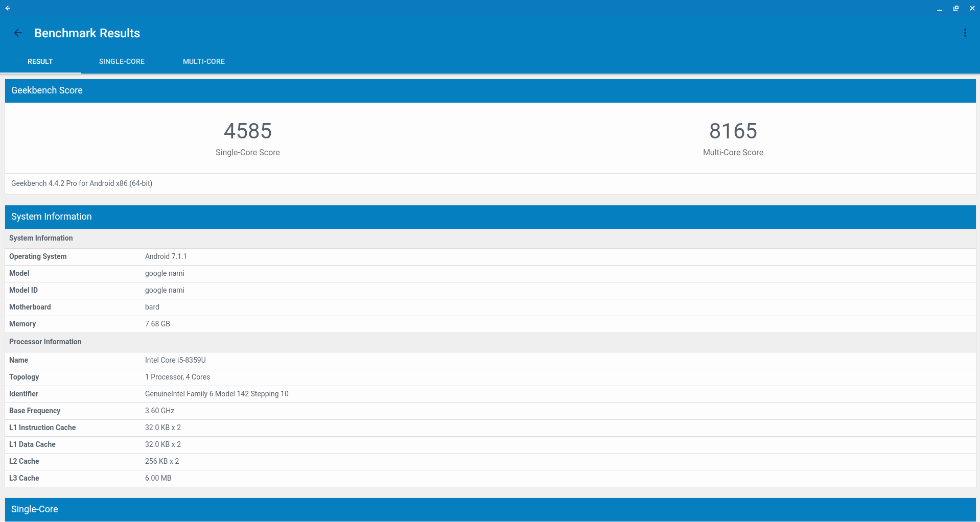Select the RESULT tab
The image size is (980, 522).
coord(40,61)
